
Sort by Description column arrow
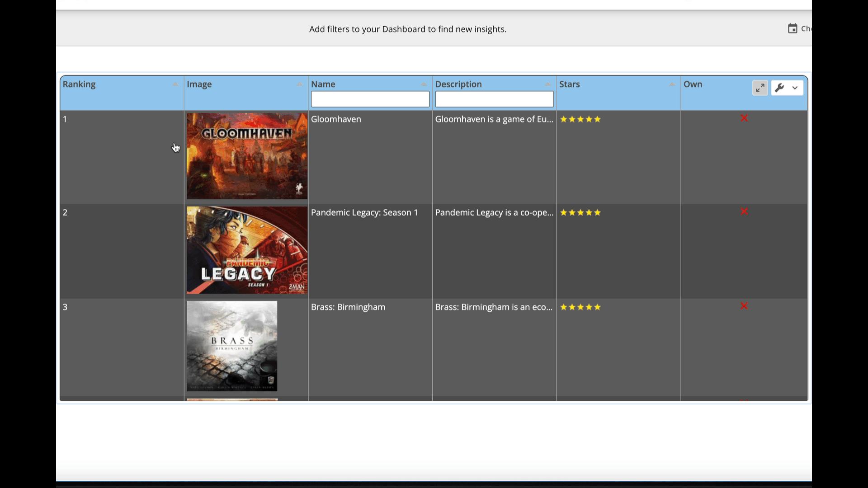click(548, 84)
